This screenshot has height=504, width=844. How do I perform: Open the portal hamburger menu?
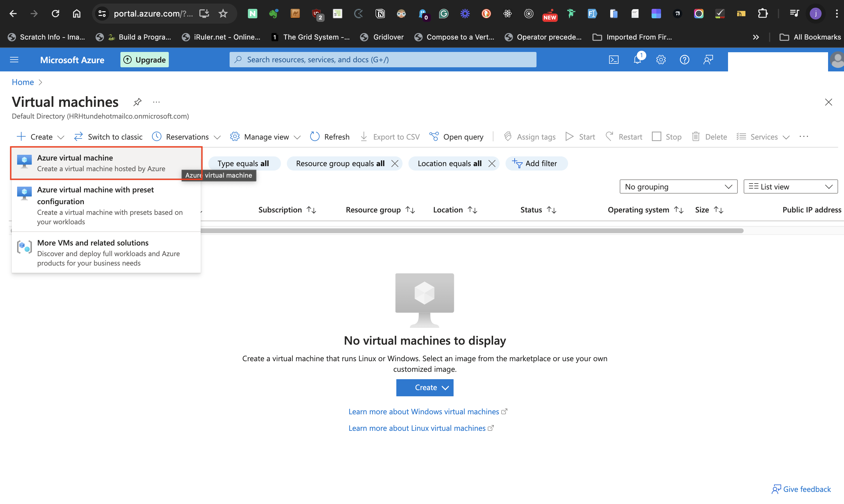[14, 59]
